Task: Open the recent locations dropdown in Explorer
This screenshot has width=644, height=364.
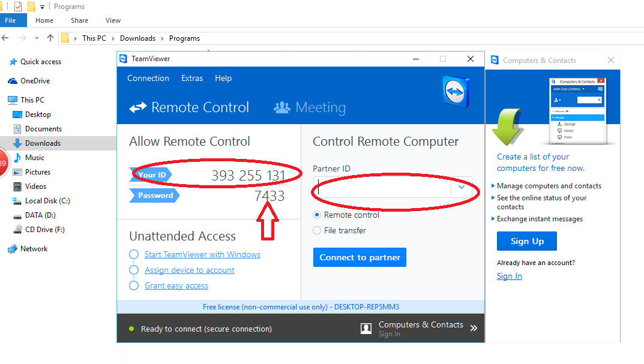Action: [x=37, y=38]
